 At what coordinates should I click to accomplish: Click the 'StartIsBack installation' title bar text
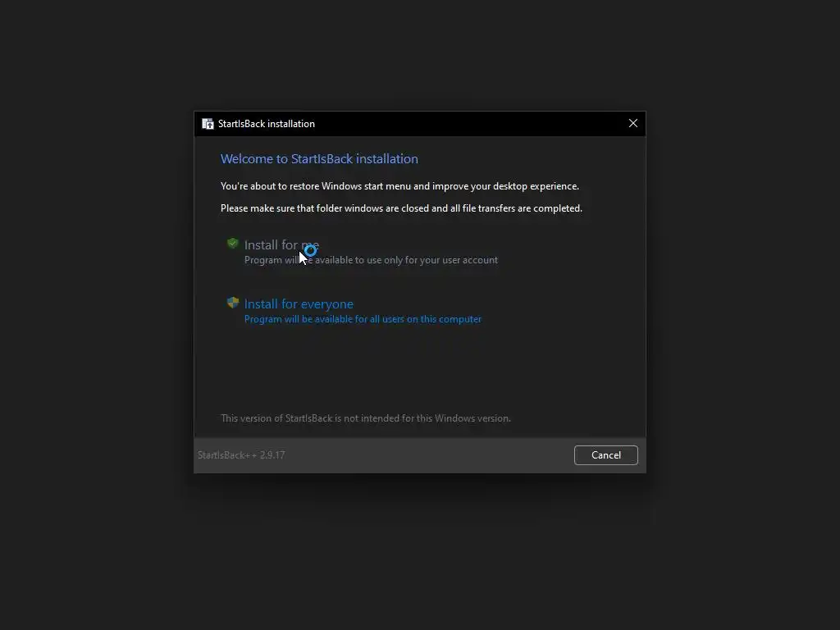click(x=267, y=124)
